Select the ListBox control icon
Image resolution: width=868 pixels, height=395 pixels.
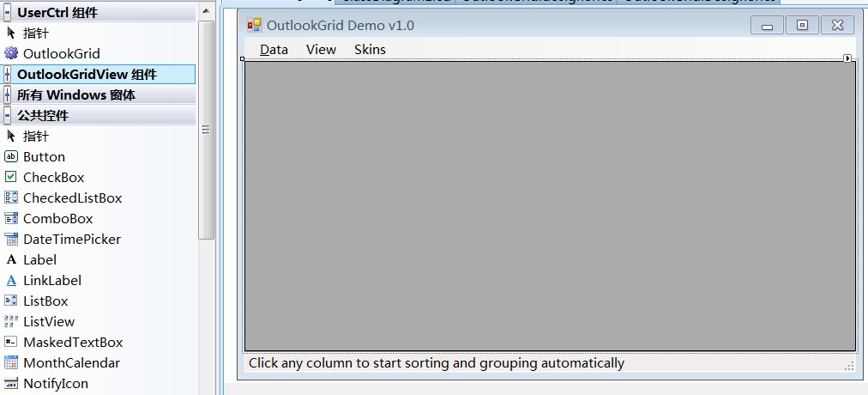(10, 301)
